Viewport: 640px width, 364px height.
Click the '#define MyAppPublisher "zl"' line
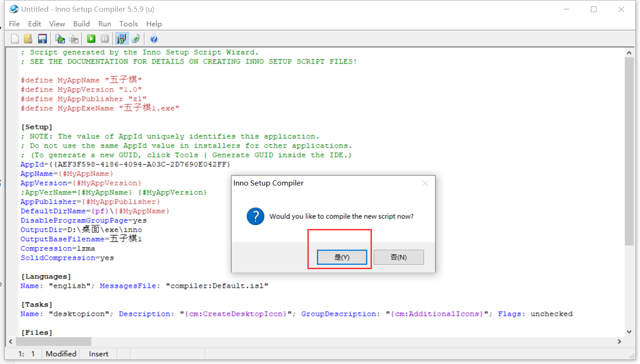[84, 99]
